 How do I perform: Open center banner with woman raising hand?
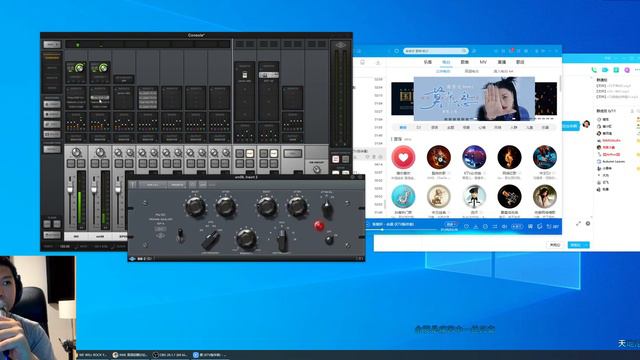tap(474, 98)
